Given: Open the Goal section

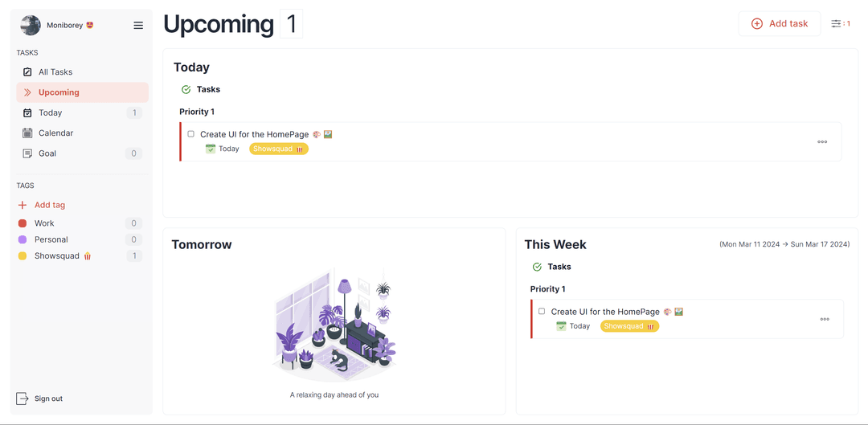Looking at the screenshot, I should coord(83,153).
